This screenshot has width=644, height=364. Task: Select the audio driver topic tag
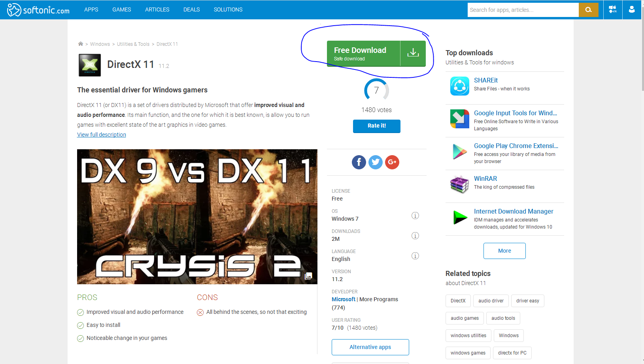[491, 301]
